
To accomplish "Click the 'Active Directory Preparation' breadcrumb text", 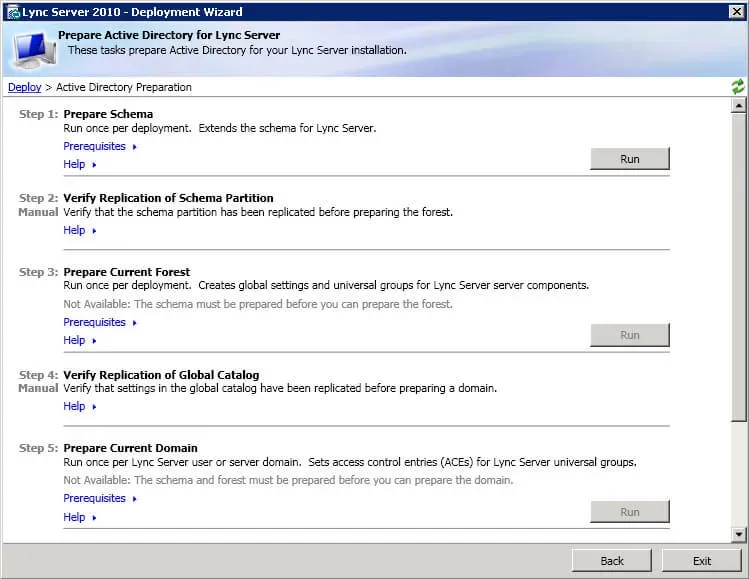I will tap(124, 87).
